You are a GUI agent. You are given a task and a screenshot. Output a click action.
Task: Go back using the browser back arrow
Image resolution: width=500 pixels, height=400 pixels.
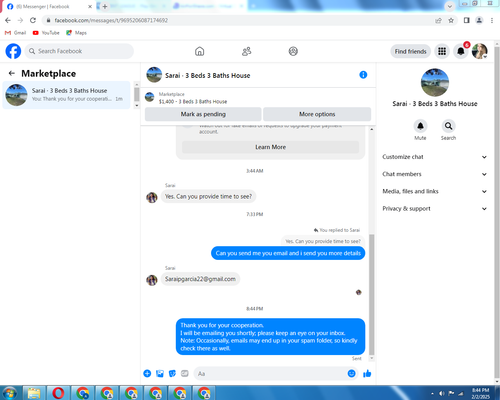[8, 20]
